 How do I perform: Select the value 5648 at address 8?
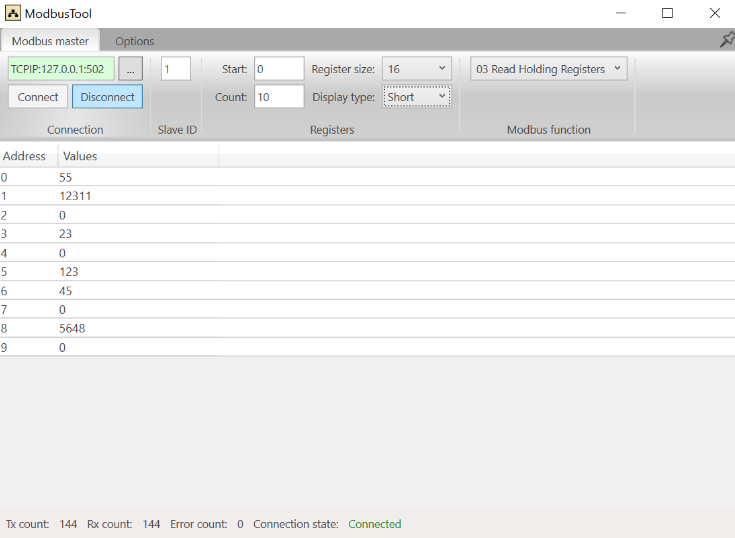(72, 329)
